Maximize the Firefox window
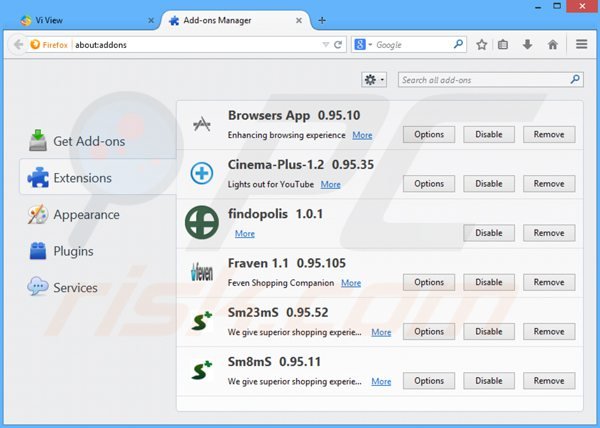The width and height of the screenshot is (600, 428). pyautogui.click(x=557, y=5)
